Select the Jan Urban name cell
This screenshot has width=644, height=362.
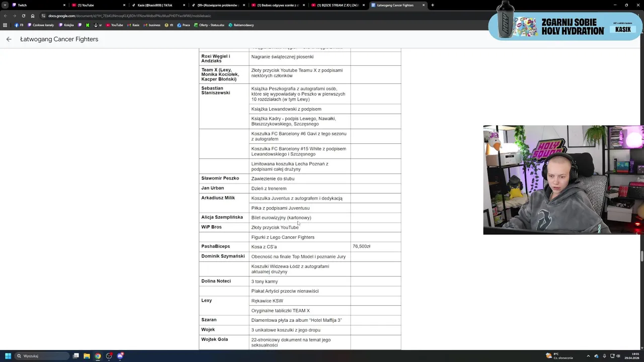224,188
